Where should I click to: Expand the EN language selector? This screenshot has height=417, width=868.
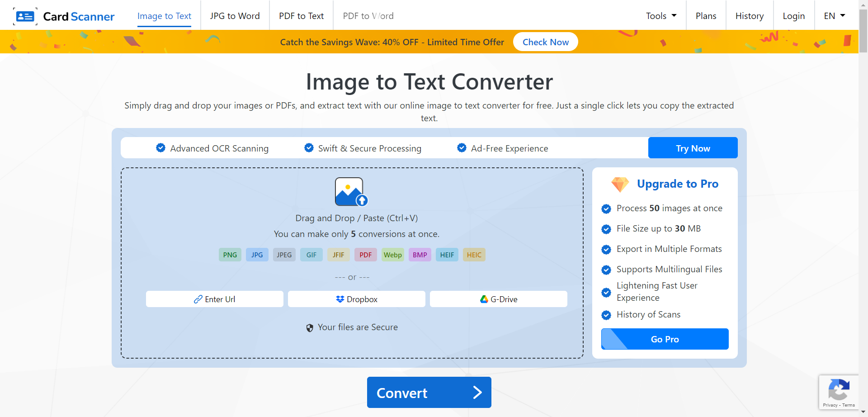833,15
